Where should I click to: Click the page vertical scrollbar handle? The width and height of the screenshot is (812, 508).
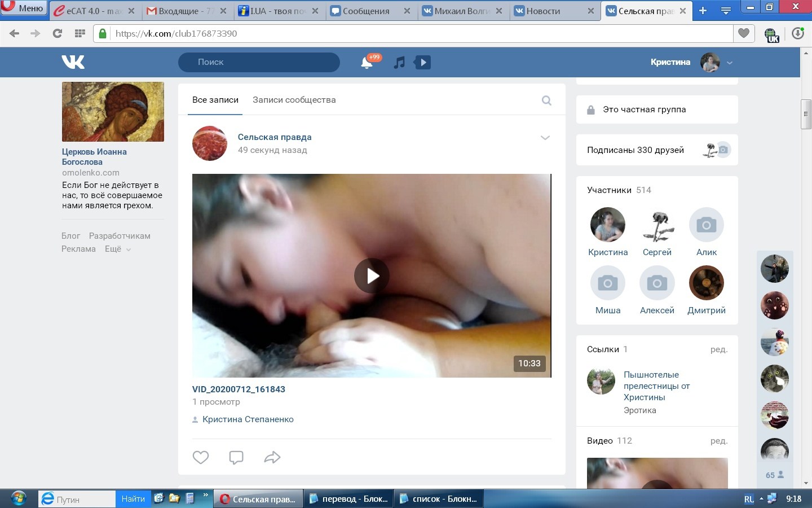[x=806, y=113]
